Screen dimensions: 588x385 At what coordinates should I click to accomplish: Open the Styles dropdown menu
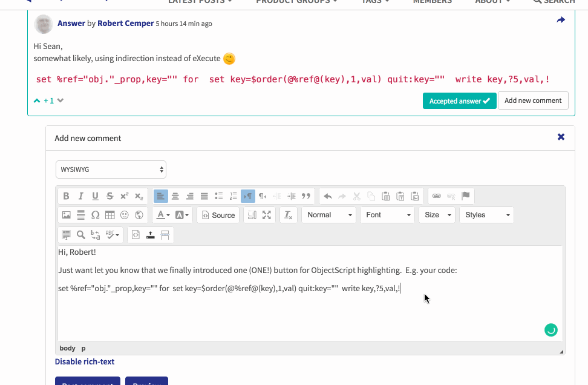coord(487,215)
